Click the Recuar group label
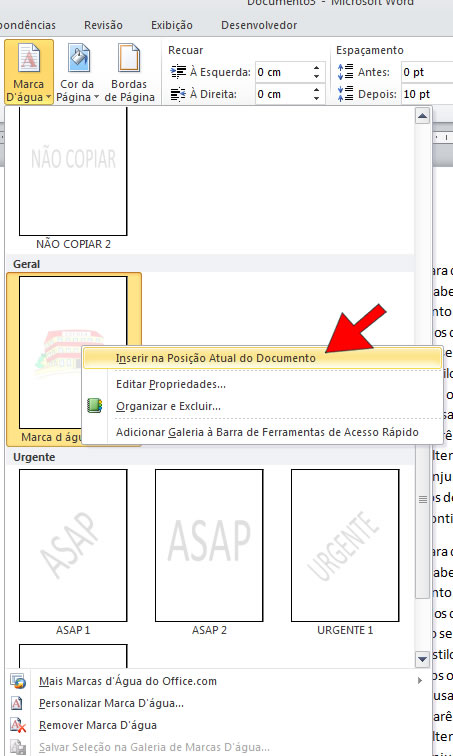Image resolution: width=453 pixels, height=756 pixels. point(186,50)
